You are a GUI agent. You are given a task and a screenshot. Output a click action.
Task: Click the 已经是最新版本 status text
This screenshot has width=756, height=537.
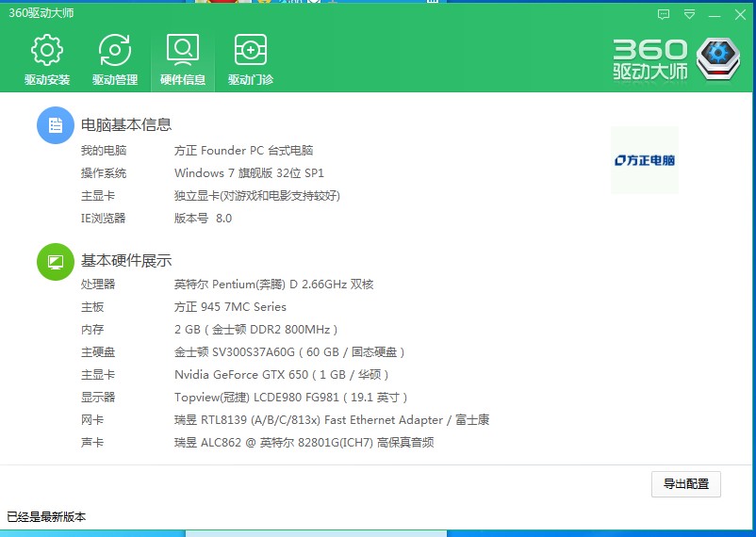click(46, 517)
